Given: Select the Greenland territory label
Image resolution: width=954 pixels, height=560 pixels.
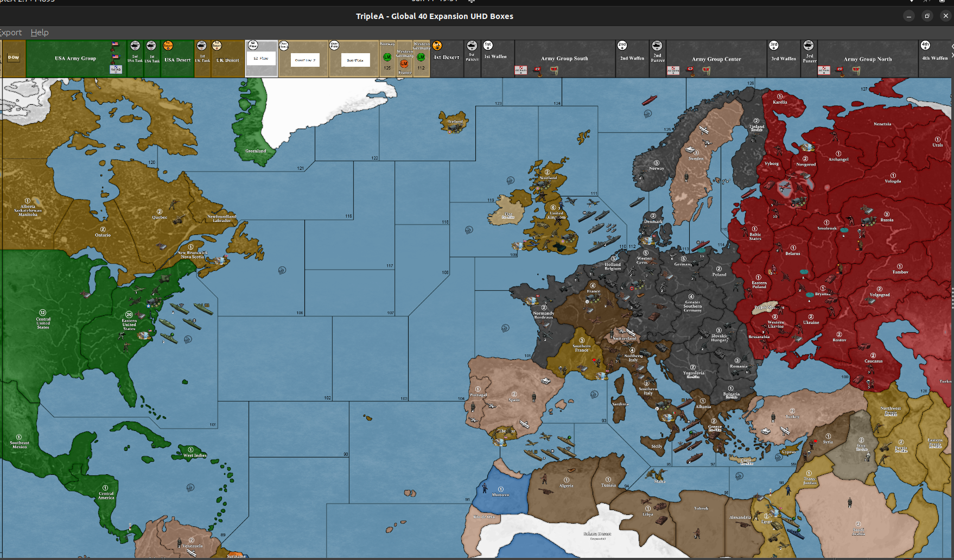Looking at the screenshot, I should (256, 151).
